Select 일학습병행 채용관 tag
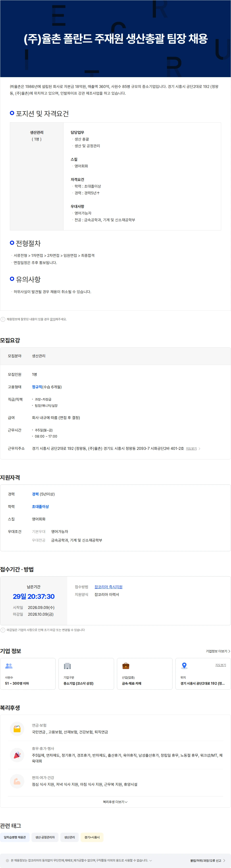 coord(15,837)
